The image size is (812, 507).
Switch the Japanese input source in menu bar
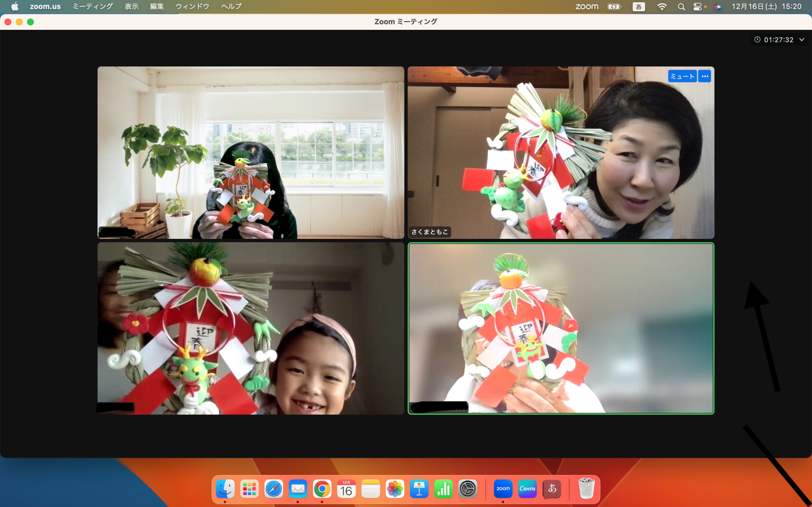coord(639,6)
